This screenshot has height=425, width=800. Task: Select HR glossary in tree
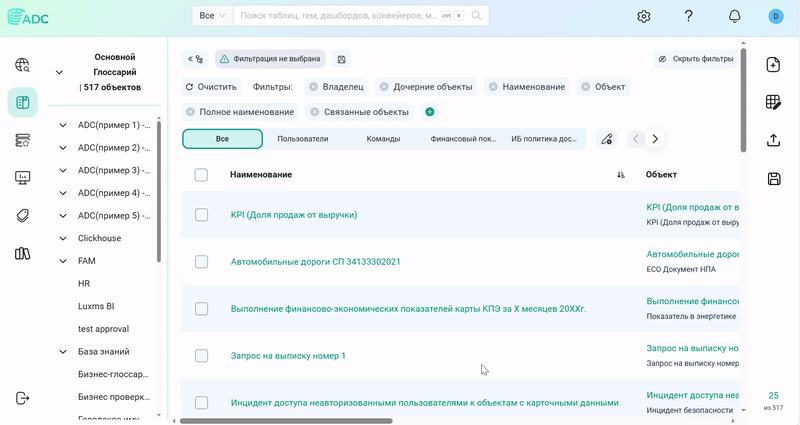[84, 284]
